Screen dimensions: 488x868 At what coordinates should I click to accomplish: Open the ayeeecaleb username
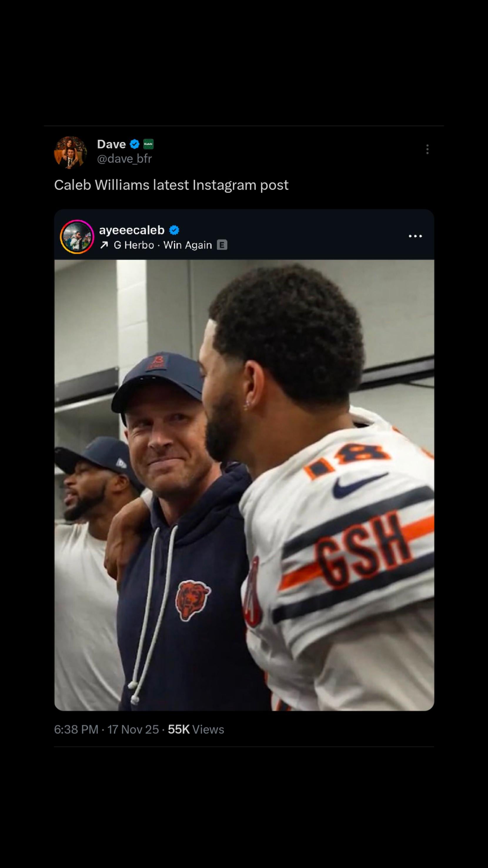pyautogui.click(x=132, y=230)
